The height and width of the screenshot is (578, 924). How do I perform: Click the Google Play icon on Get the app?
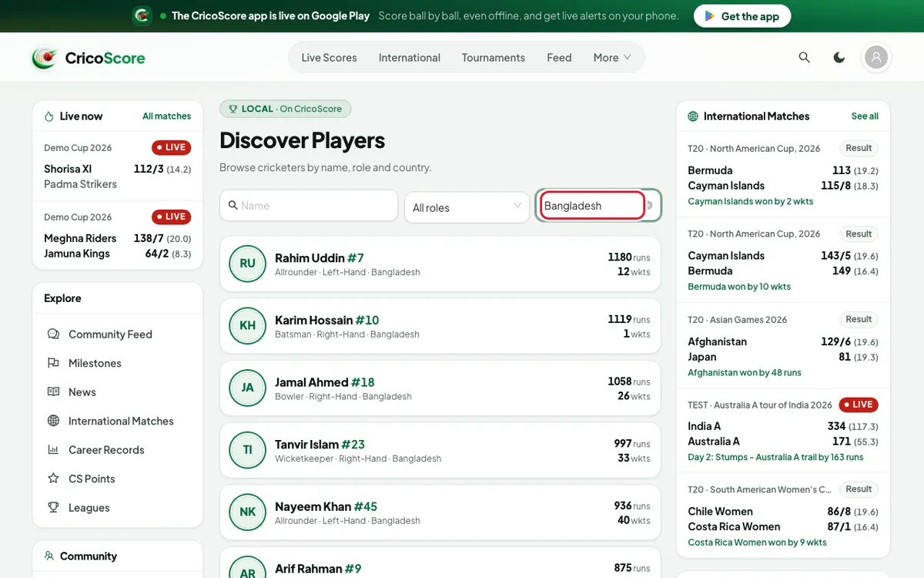pos(709,16)
